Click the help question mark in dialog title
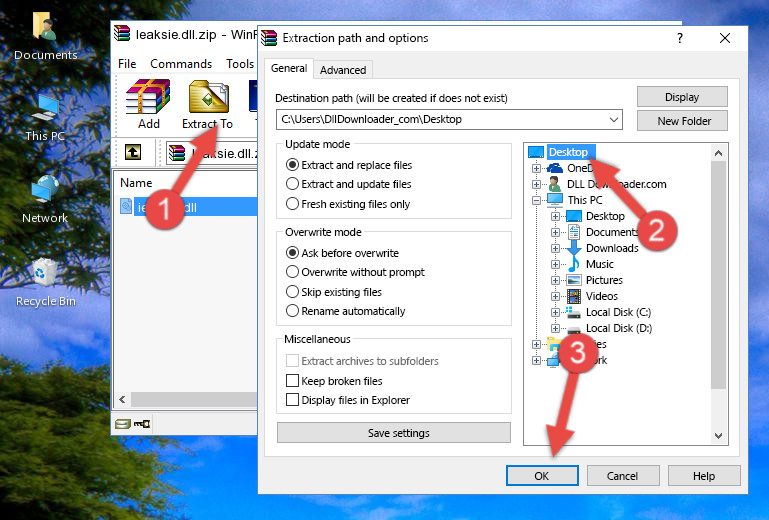Image resolution: width=769 pixels, height=520 pixels. [680, 38]
